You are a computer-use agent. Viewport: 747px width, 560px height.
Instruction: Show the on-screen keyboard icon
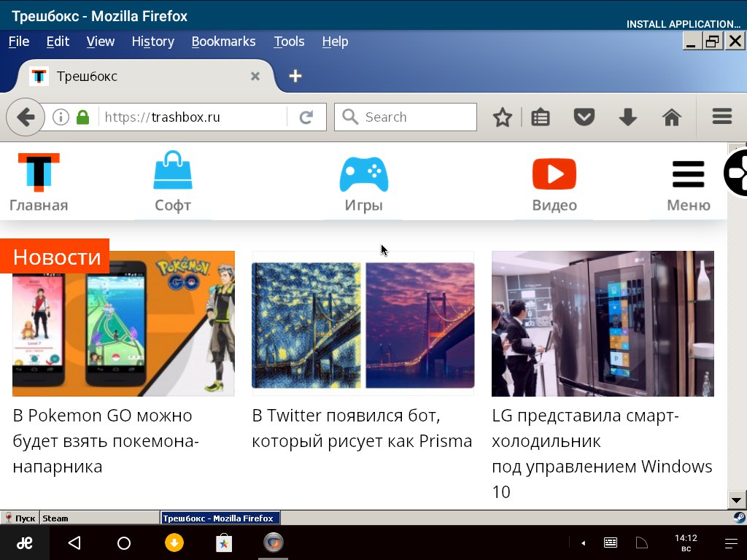(611, 542)
